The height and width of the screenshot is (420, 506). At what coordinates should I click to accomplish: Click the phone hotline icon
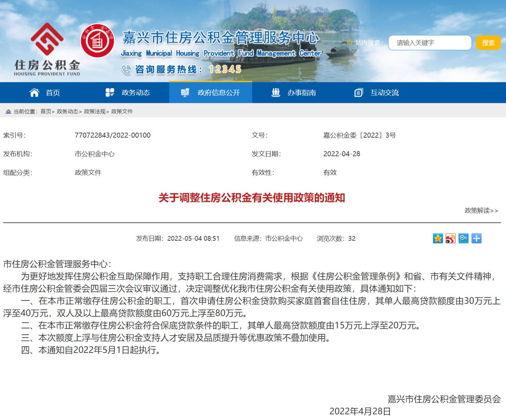[126, 69]
